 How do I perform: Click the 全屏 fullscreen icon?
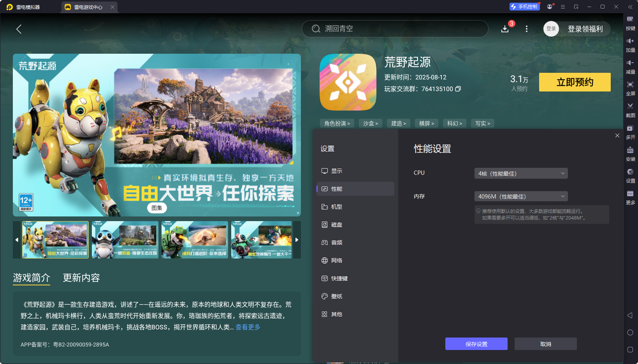pos(631,88)
